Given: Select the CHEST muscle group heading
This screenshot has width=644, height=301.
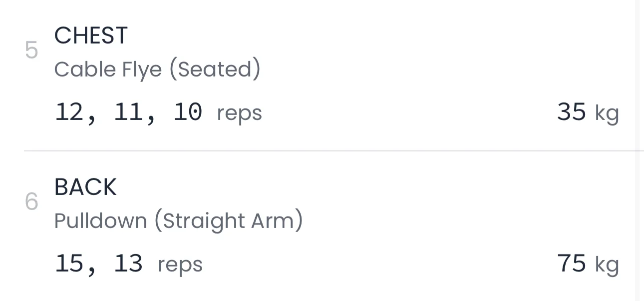Looking at the screenshot, I should pyautogui.click(x=91, y=36).
